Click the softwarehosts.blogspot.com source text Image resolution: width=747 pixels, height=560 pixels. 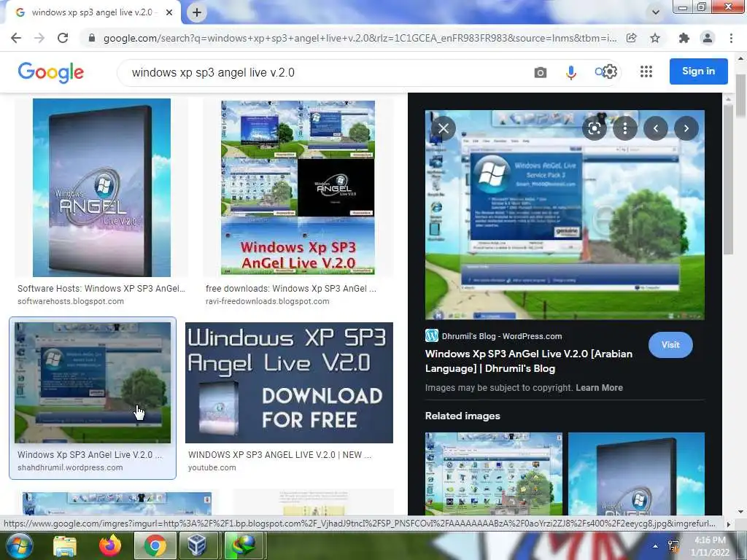pyautogui.click(x=71, y=301)
